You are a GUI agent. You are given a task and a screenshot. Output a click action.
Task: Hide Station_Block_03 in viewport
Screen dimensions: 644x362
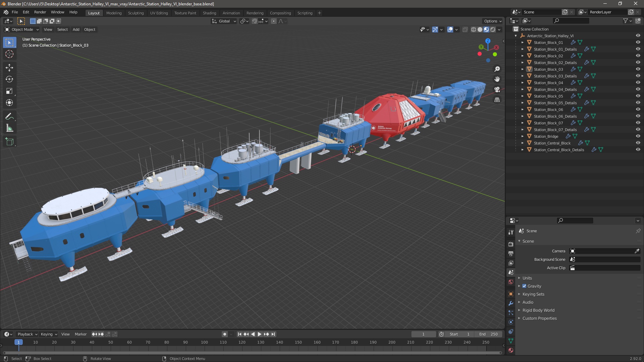[x=638, y=69]
